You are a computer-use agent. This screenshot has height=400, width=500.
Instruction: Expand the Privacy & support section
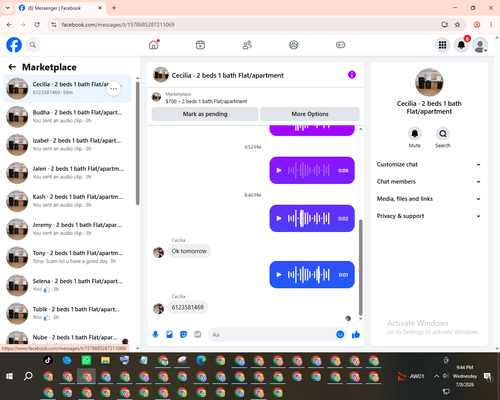(429, 216)
